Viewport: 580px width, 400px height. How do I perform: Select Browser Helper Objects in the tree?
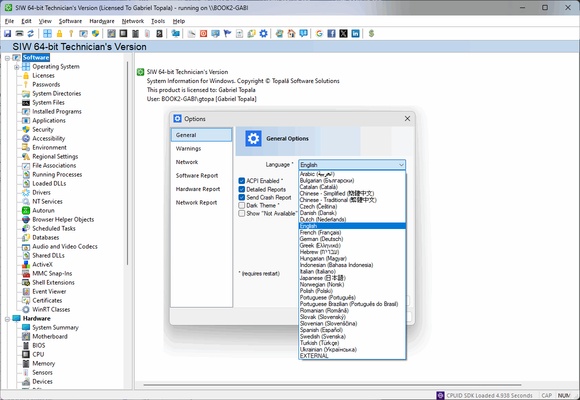point(63,219)
